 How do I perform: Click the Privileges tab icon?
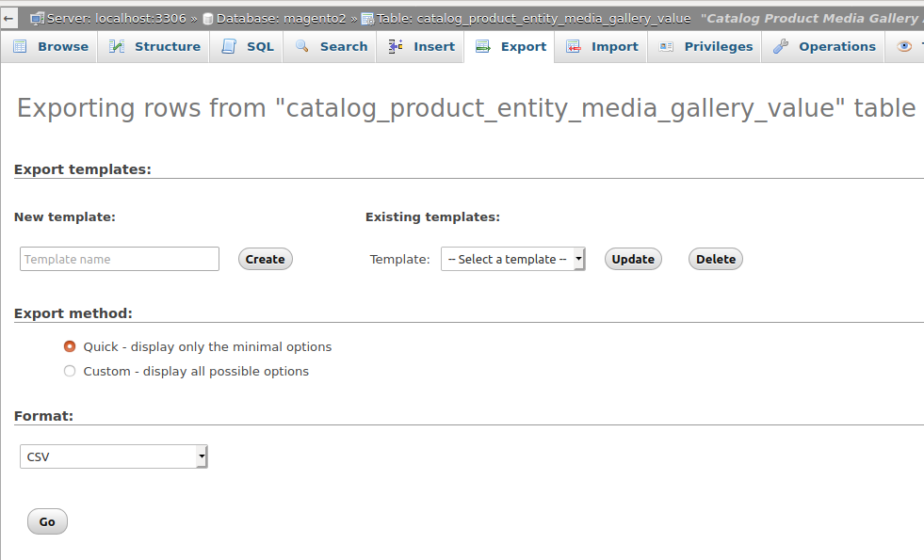(666, 46)
